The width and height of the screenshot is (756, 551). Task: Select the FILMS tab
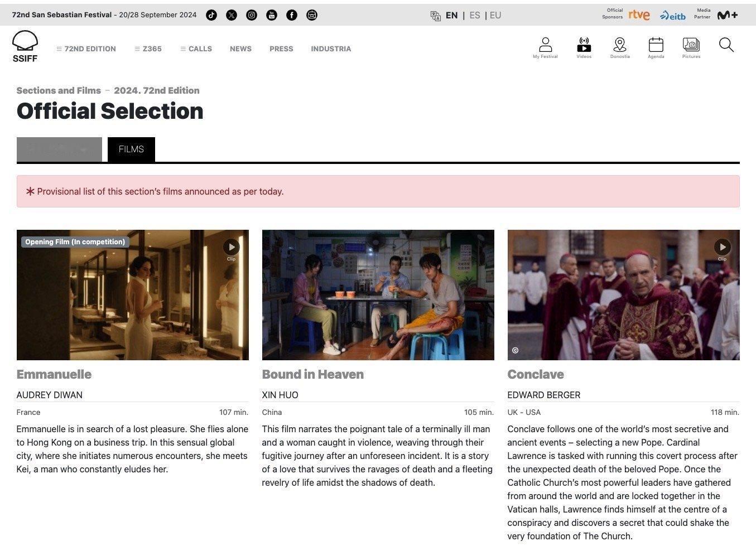(x=131, y=149)
